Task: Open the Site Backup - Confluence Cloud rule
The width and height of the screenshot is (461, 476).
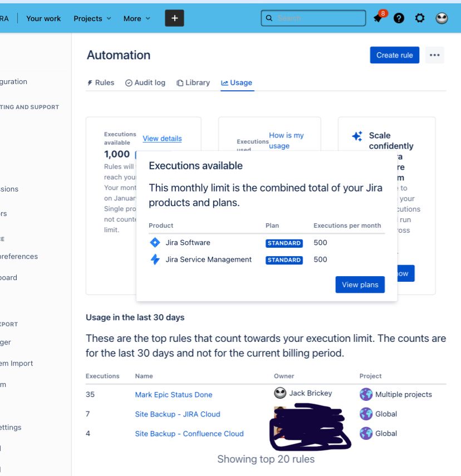Action: [x=189, y=434]
